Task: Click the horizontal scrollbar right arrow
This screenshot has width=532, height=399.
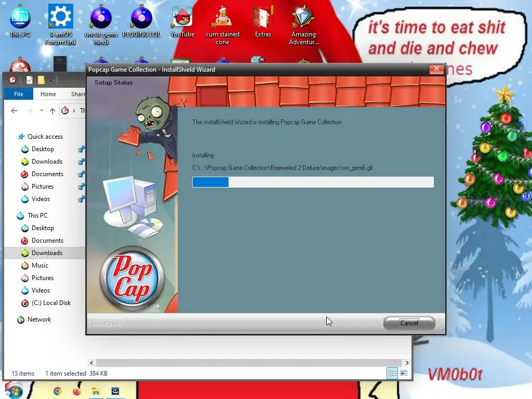Action: (x=407, y=363)
